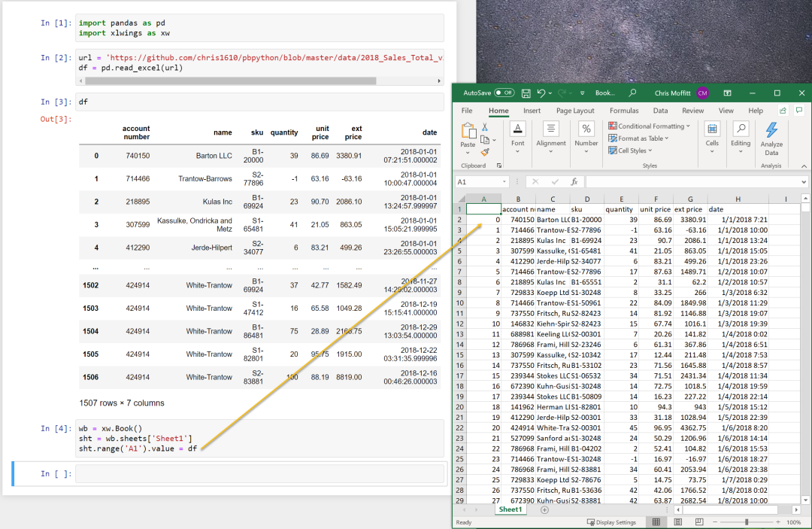Image resolution: width=812 pixels, height=529 pixels.
Task: Open the search magnifier in title bar
Action: [x=632, y=93]
